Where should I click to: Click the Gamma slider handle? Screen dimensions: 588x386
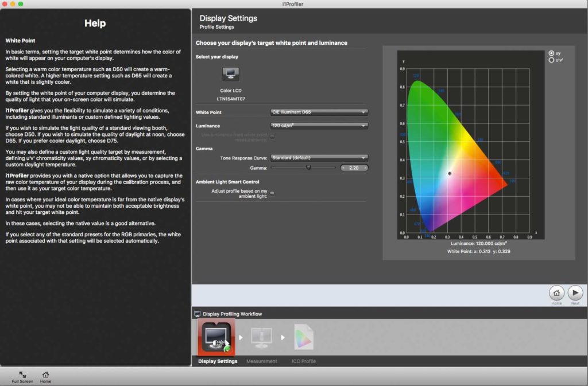(308, 167)
